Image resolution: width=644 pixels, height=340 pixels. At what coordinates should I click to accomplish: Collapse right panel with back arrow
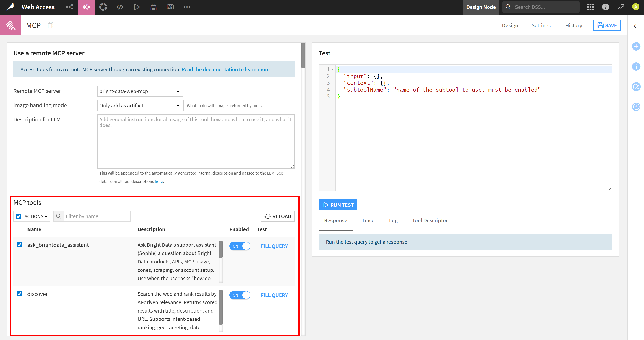pyautogui.click(x=636, y=26)
